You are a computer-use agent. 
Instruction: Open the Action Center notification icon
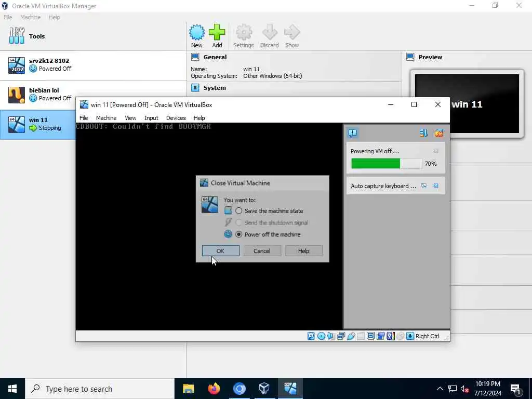click(516, 389)
